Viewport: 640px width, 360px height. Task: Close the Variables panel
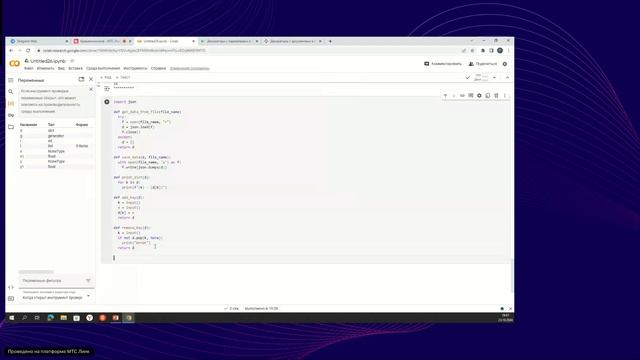pos(91,79)
